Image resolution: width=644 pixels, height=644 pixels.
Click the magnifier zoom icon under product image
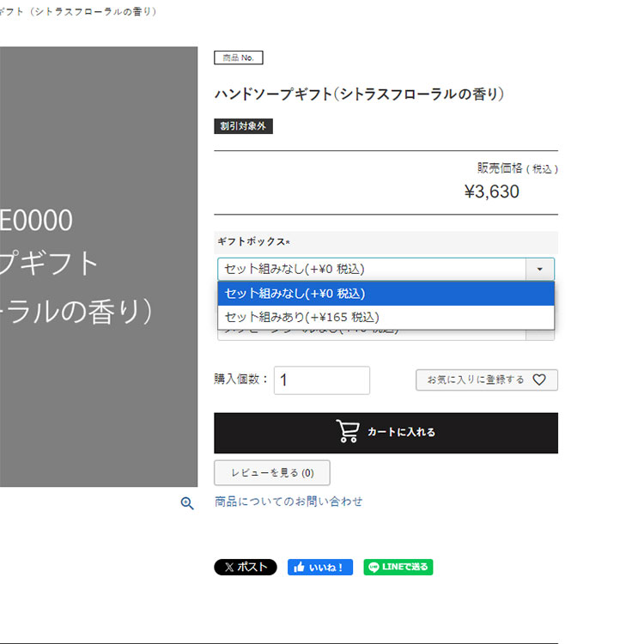tap(187, 503)
